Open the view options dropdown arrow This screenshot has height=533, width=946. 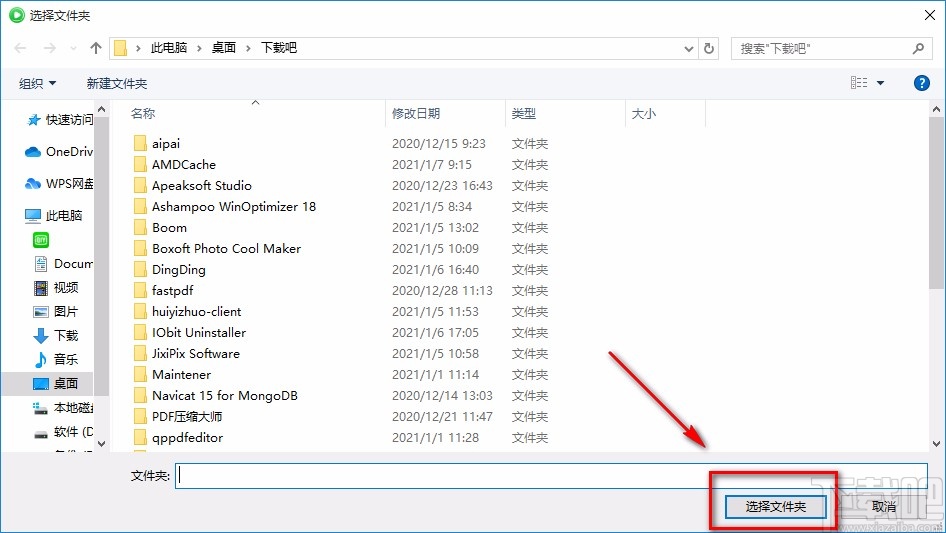coord(880,83)
